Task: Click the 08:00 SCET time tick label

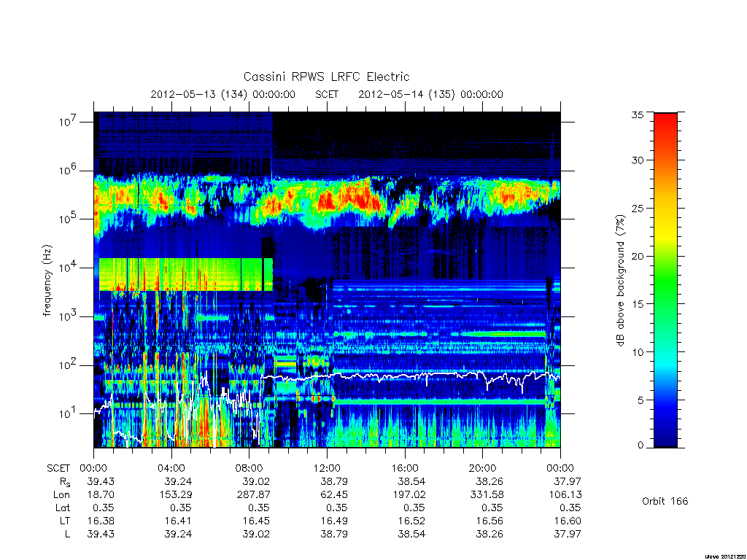Action: (249, 468)
